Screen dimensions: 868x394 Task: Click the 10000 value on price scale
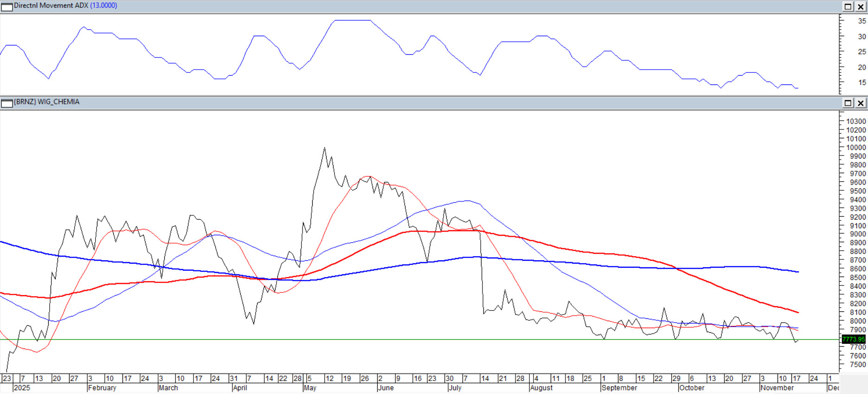click(856, 148)
